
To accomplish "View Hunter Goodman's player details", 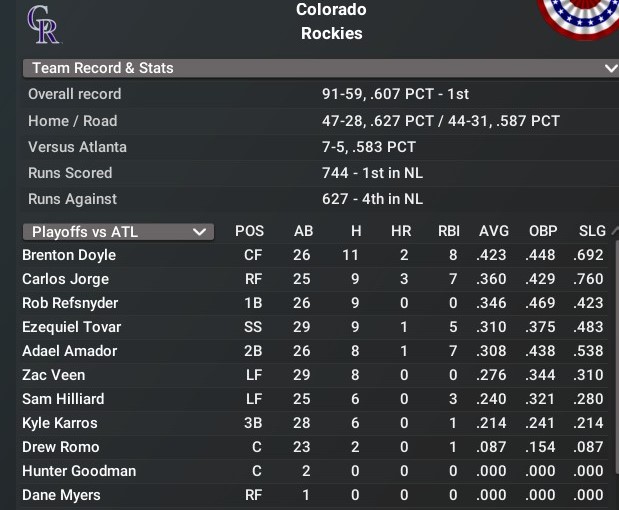I will [x=79, y=471].
